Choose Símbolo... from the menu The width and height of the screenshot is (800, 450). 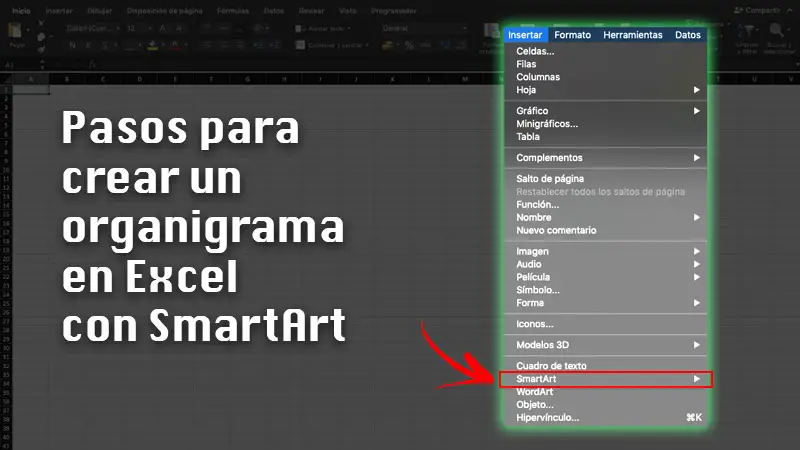point(538,290)
